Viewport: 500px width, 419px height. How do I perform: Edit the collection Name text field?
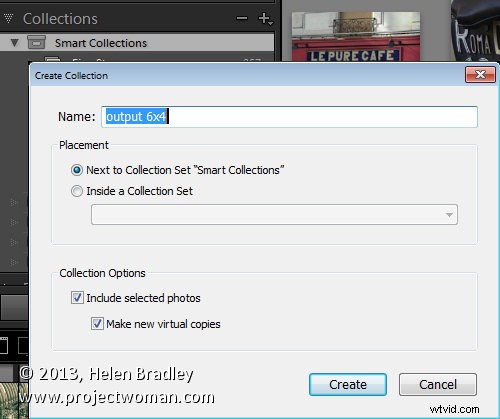289,117
